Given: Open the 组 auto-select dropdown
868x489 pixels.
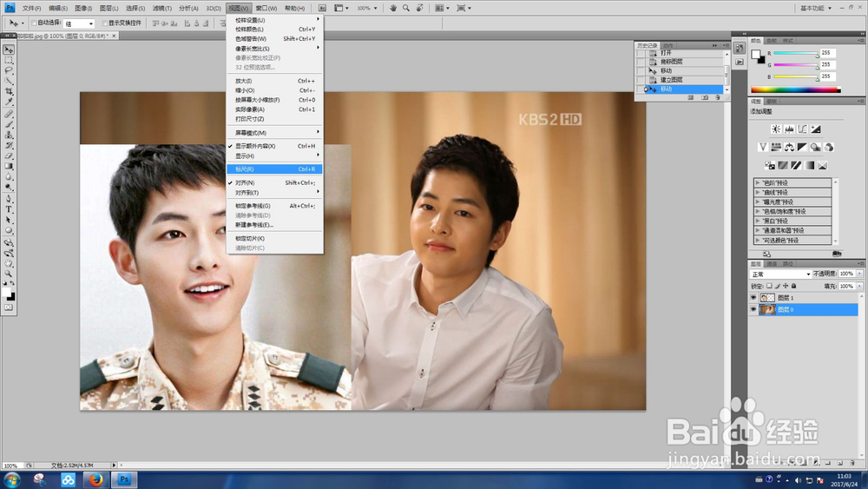Looking at the screenshot, I should [79, 23].
